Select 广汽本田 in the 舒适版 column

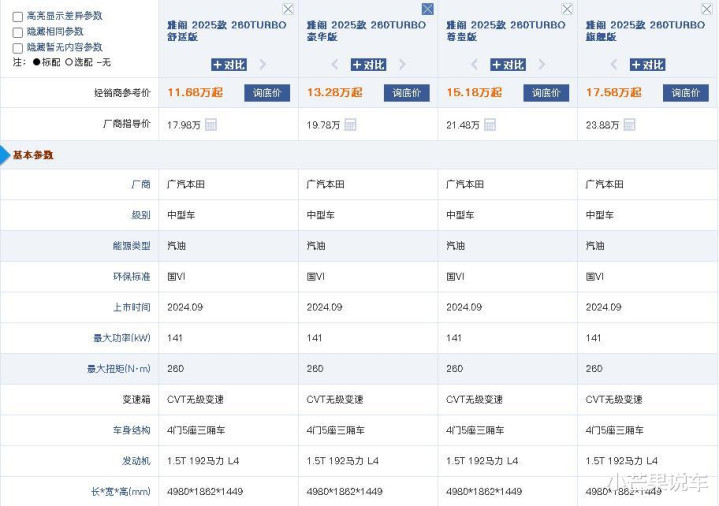[186, 184]
